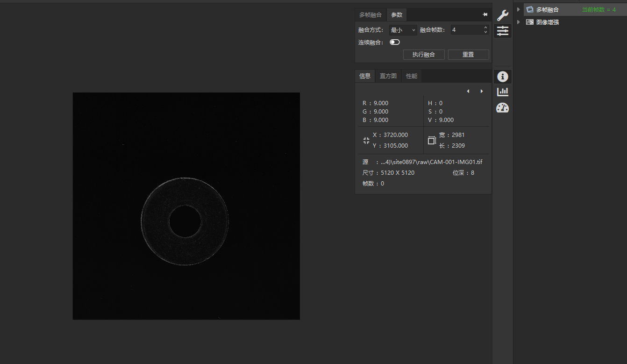This screenshot has height=364, width=627.
Task: Open the histogram bar chart icon
Action: click(503, 92)
